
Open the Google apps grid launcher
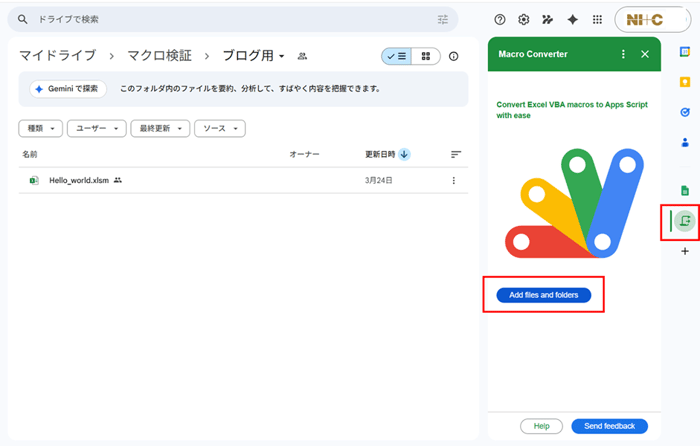click(x=598, y=19)
